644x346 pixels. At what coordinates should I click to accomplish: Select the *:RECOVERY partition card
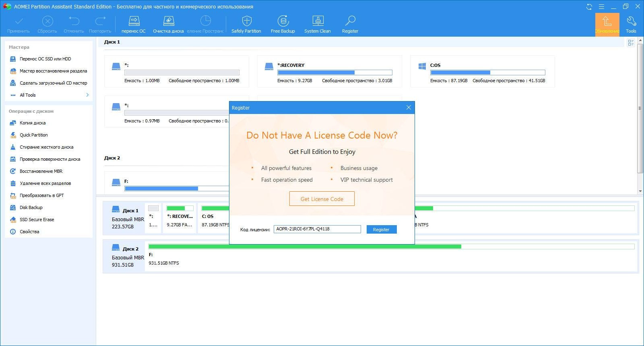coord(330,71)
